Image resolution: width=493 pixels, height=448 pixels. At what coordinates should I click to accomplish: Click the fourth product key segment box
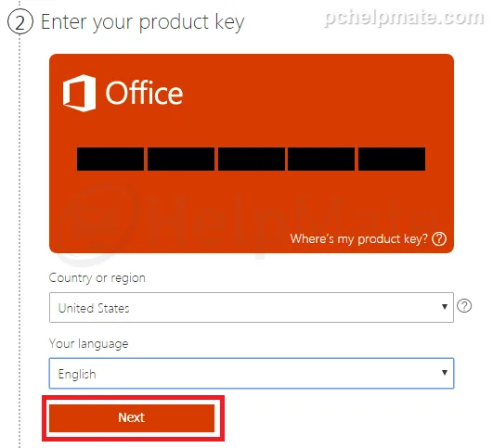click(321, 159)
